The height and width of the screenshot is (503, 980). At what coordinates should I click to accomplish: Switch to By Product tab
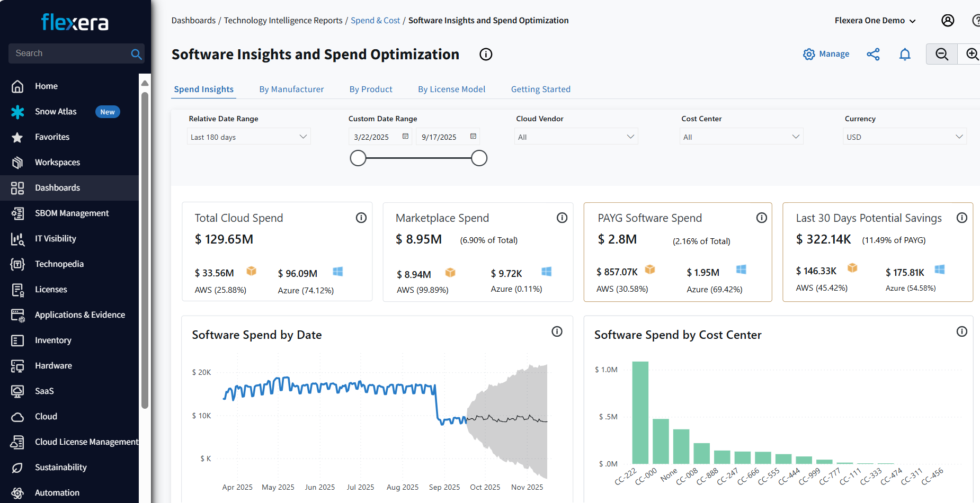click(371, 89)
